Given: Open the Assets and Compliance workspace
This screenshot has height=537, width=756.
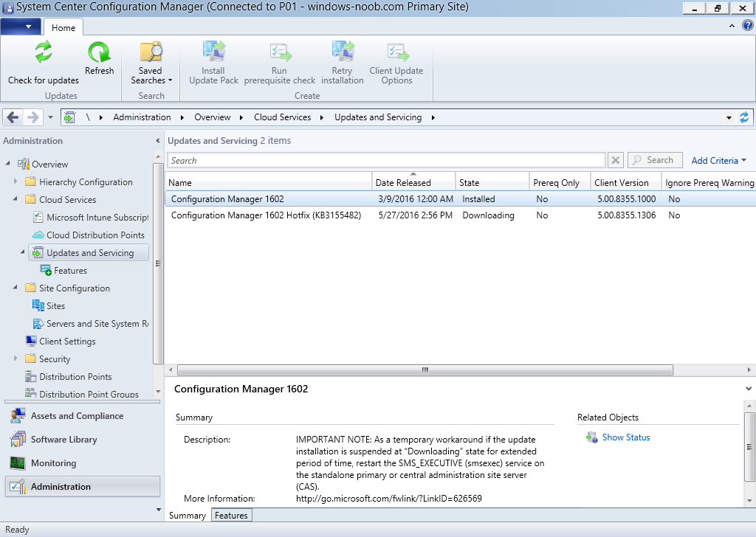Looking at the screenshot, I should click(83, 415).
